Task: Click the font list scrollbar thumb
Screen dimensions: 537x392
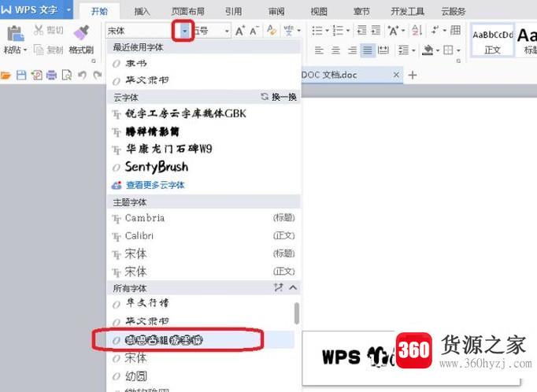Action: point(297,313)
